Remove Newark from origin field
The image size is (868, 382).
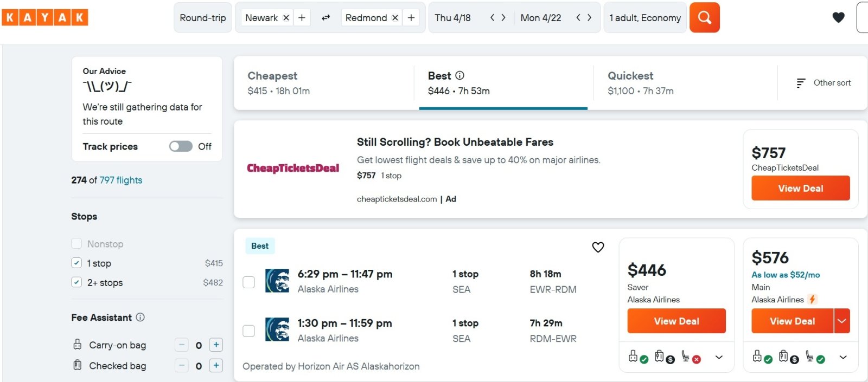(286, 18)
